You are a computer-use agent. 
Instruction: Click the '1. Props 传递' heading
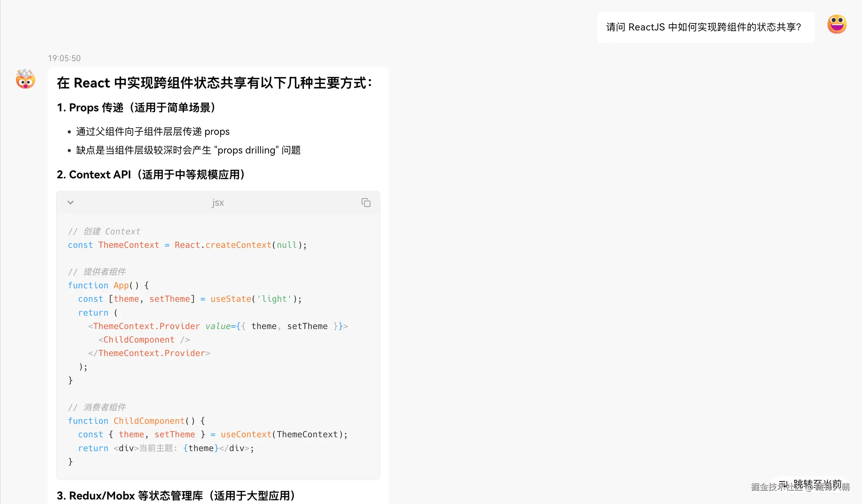136,108
